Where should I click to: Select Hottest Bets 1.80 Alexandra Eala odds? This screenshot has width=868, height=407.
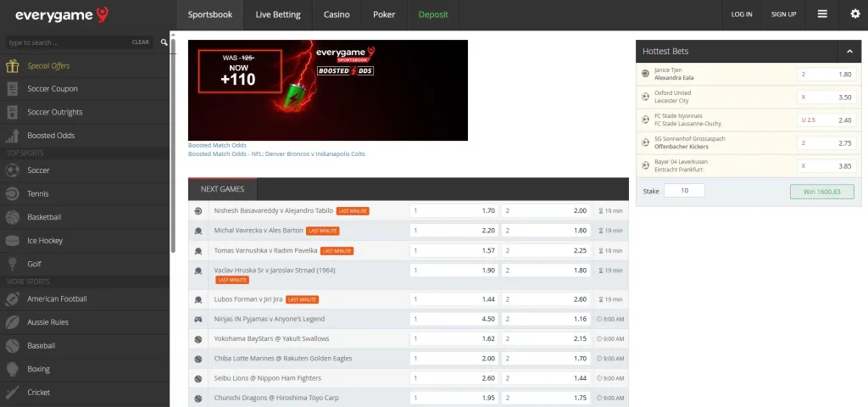tap(826, 75)
